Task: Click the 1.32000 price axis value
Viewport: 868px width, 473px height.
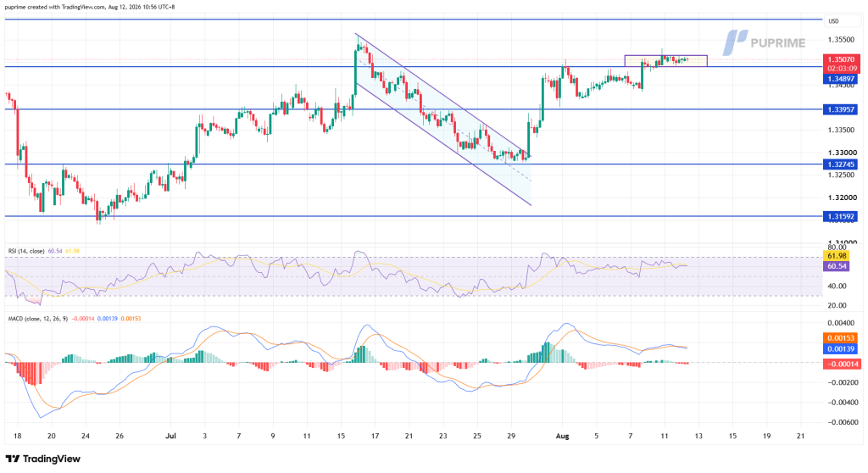Action: [842, 198]
